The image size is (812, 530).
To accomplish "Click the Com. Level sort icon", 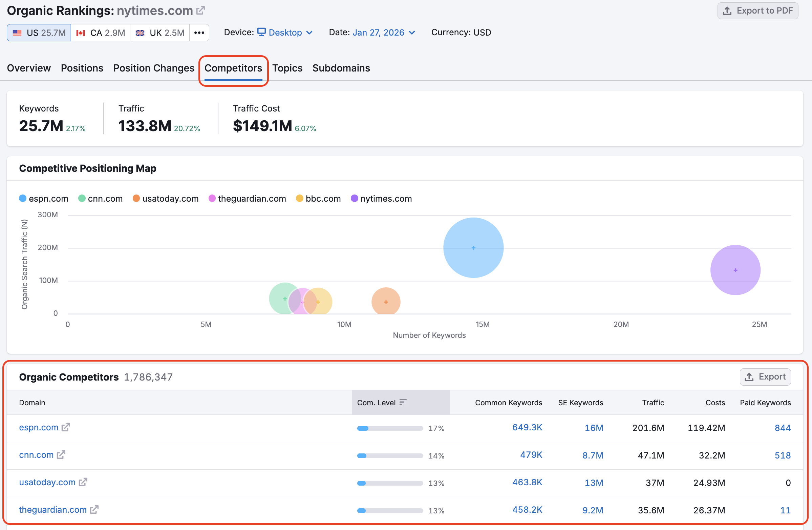I will point(403,402).
